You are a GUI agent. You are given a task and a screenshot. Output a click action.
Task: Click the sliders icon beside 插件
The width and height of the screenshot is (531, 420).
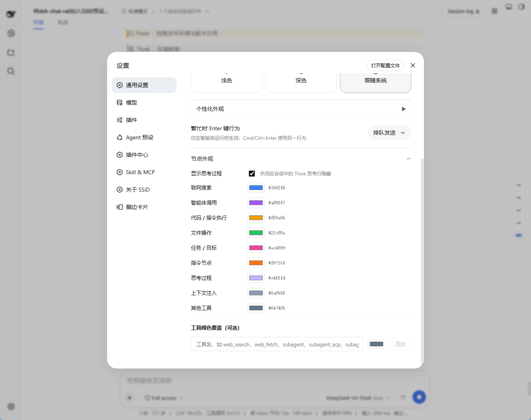tap(120, 120)
